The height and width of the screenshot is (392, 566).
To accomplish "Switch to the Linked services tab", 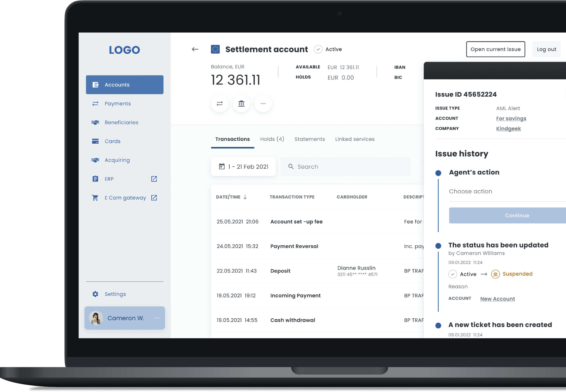I will pos(355,139).
